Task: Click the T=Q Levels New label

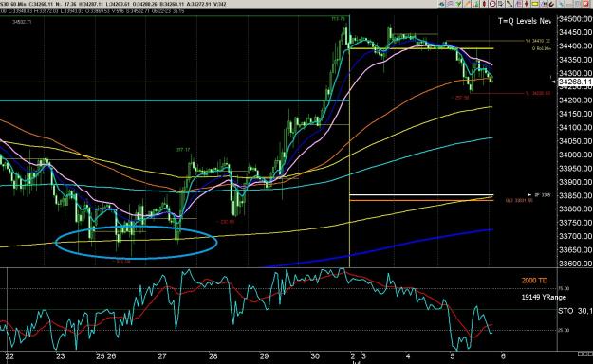Action: click(524, 21)
